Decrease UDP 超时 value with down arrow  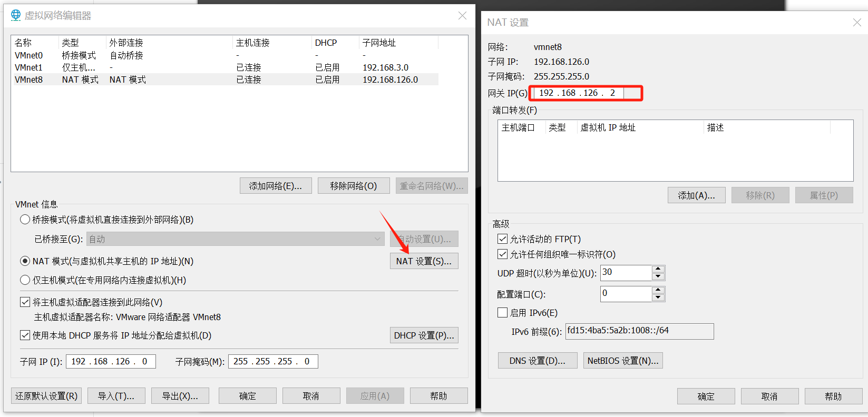[658, 277]
